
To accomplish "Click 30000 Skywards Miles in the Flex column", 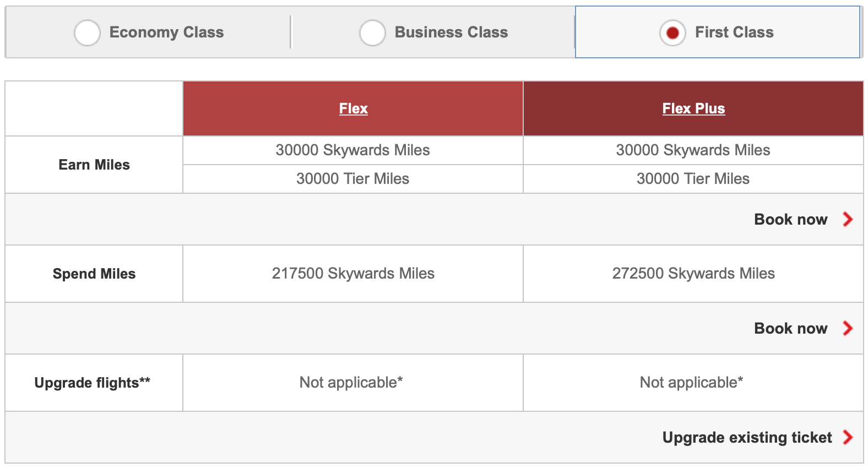I will pos(352,150).
